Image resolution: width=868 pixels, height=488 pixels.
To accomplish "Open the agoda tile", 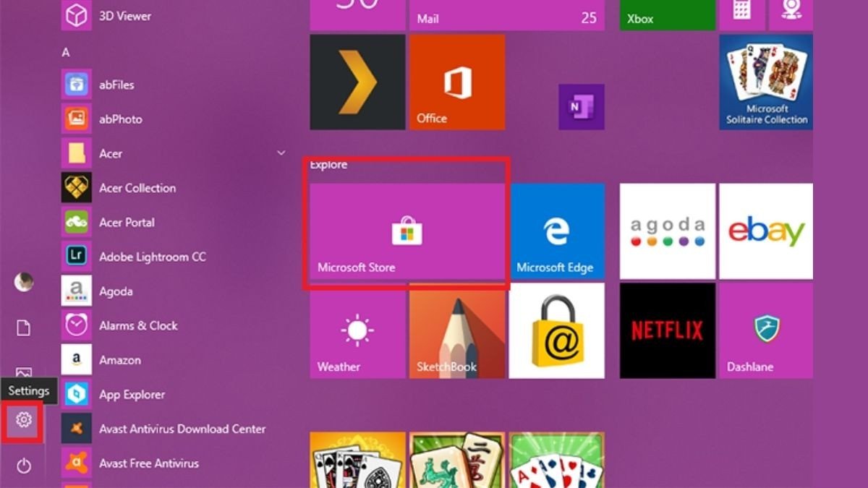I will coord(666,231).
